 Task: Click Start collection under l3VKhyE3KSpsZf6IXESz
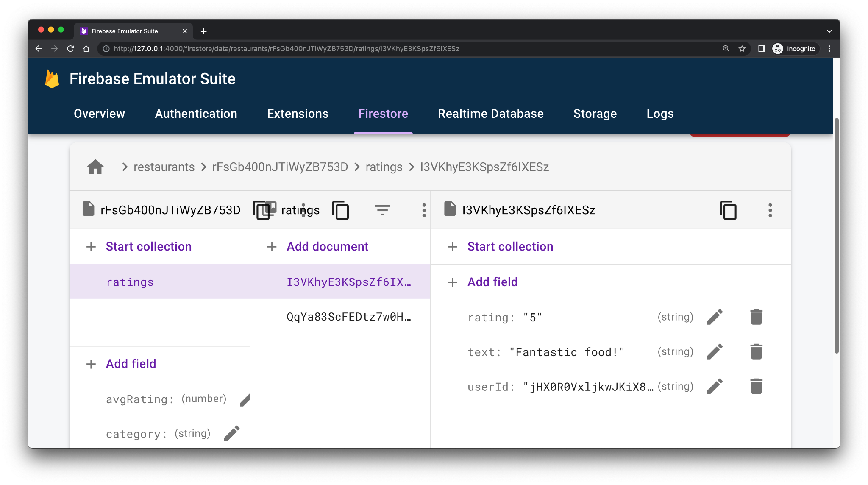[x=510, y=246]
